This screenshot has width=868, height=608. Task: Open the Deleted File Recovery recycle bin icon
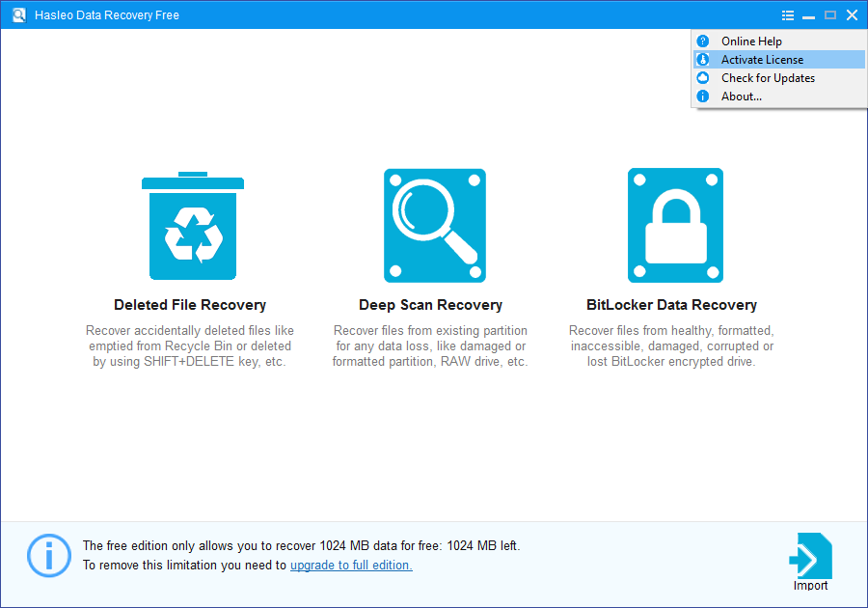coord(193,226)
